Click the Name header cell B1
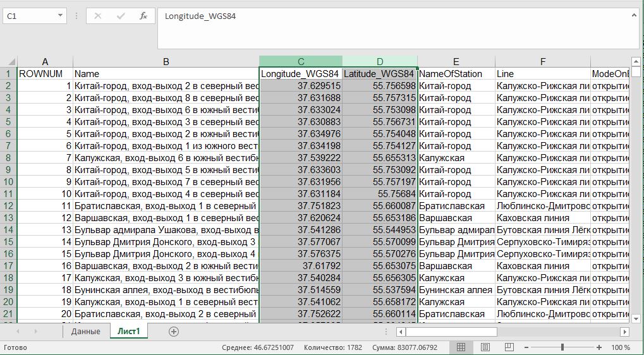This screenshot has width=644, height=355. tap(166, 74)
